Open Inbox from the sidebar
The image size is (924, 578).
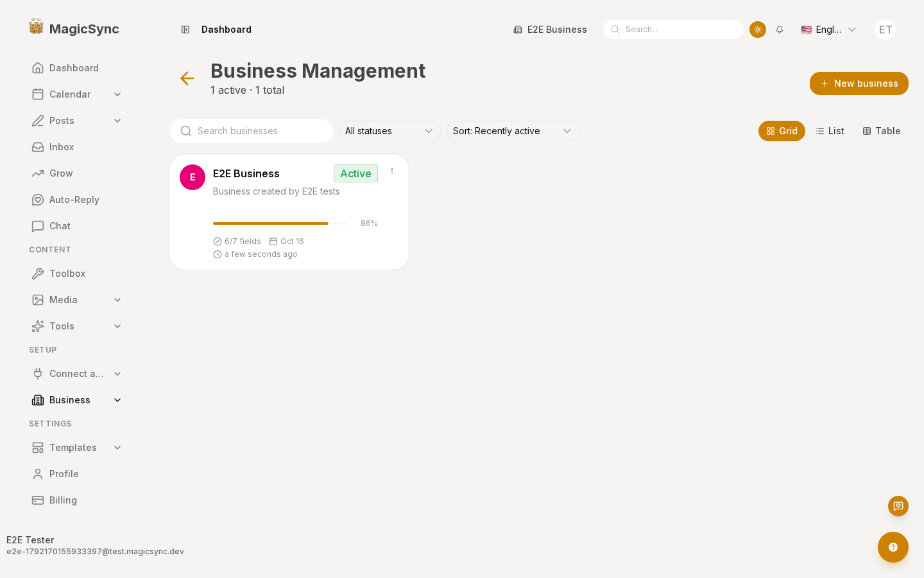[77, 147]
